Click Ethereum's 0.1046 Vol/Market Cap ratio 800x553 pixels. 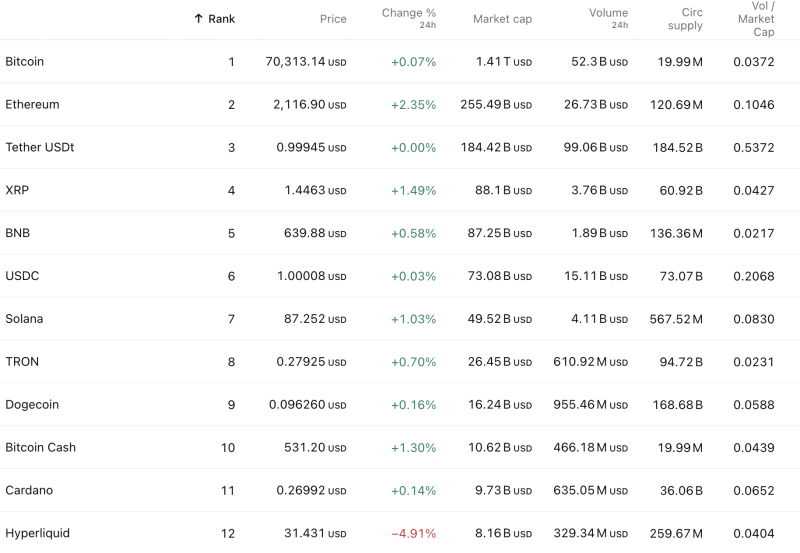tap(754, 105)
